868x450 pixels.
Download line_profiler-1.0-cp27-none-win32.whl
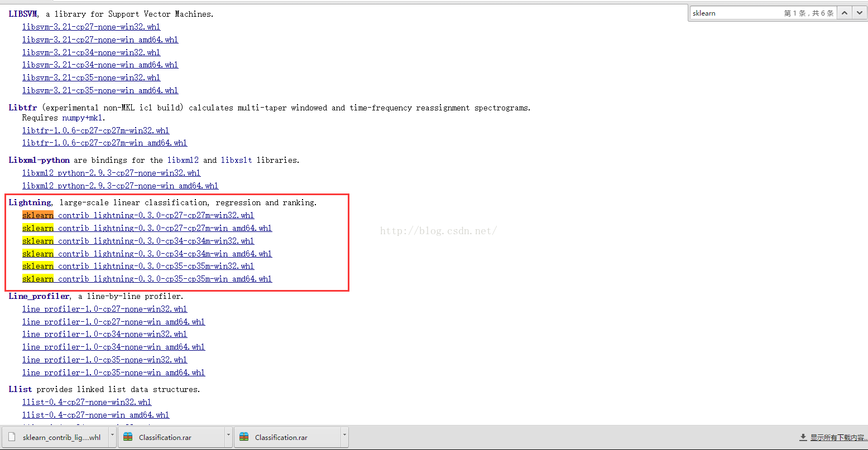[x=104, y=309]
